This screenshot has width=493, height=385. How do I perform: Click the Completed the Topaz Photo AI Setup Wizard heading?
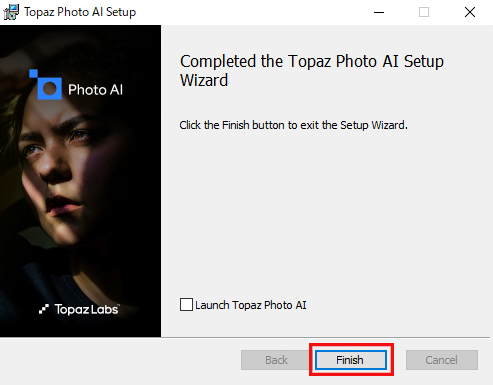[x=312, y=71]
